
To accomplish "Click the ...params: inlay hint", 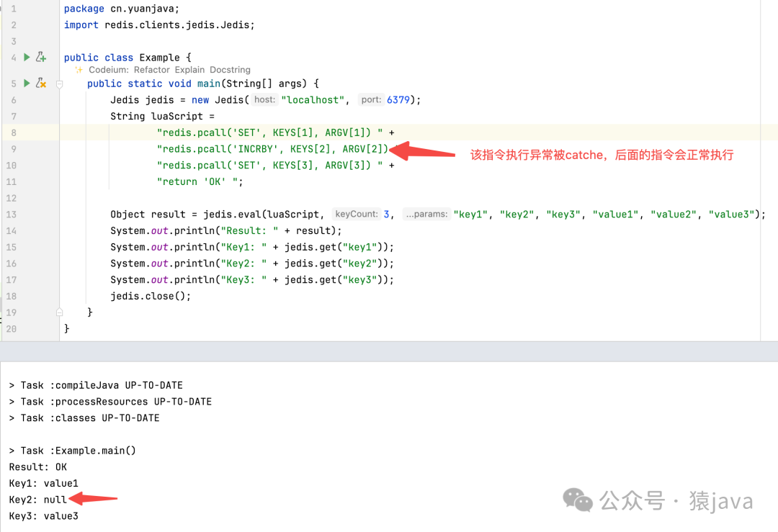I will (x=426, y=215).
